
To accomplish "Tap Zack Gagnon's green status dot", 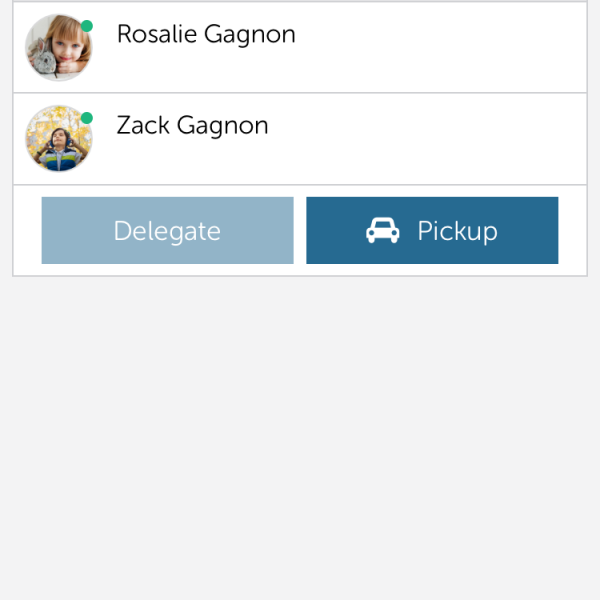I will (87, 118).
